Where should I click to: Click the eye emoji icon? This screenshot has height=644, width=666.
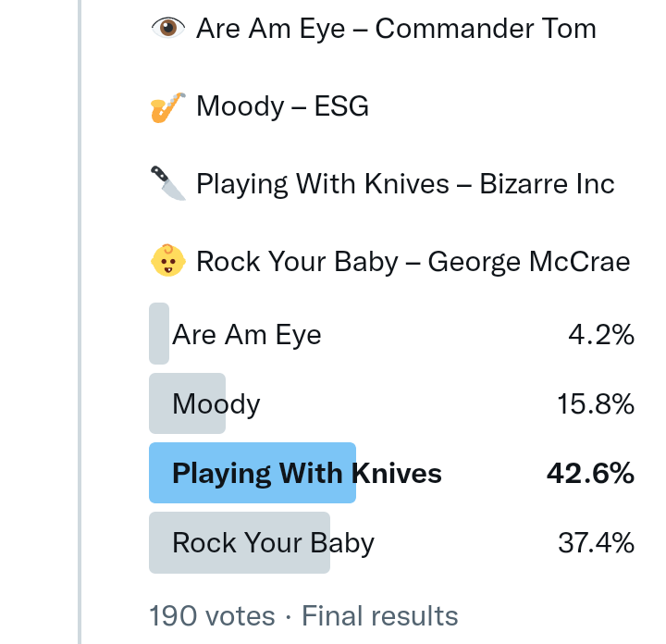(167, 29)
